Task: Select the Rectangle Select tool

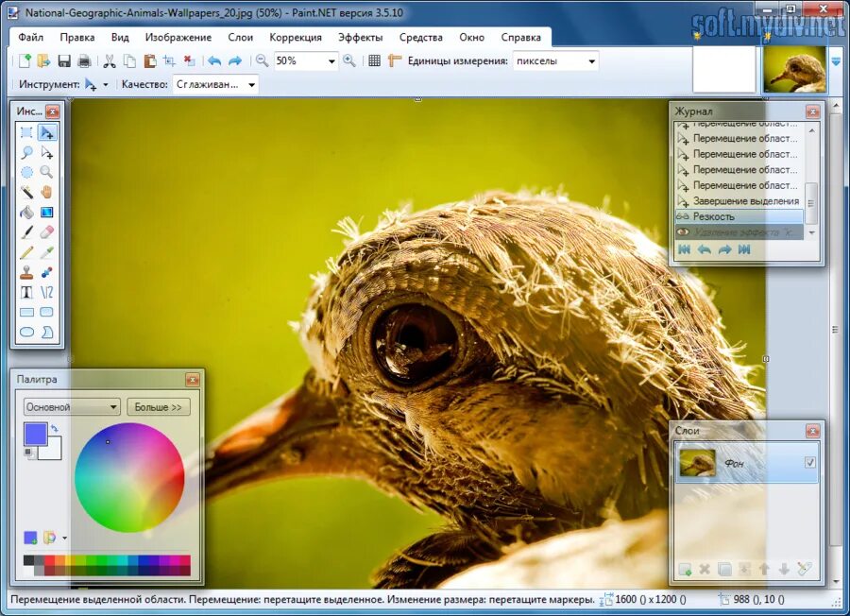Action: pyautogui.click(x=26, y=131)
